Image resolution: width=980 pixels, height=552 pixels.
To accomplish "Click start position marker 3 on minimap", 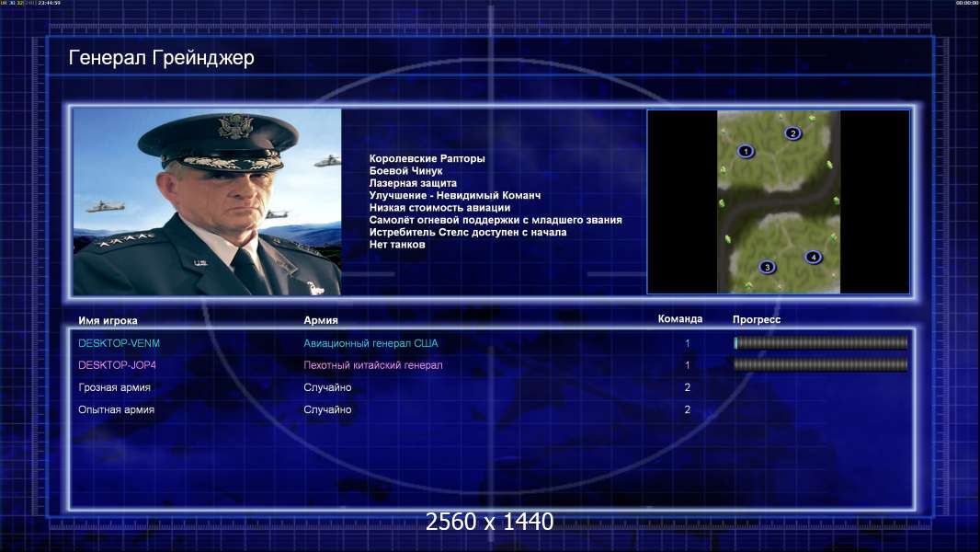I will tap(767, 268).
